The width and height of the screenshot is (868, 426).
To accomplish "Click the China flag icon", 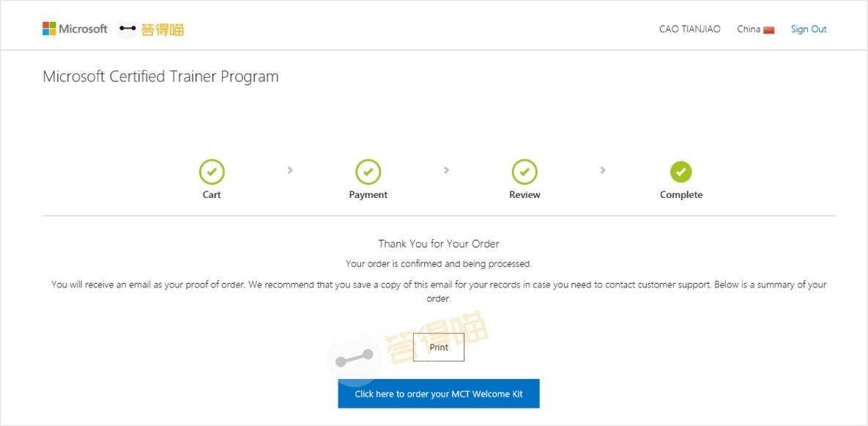I will click(768, 30).
